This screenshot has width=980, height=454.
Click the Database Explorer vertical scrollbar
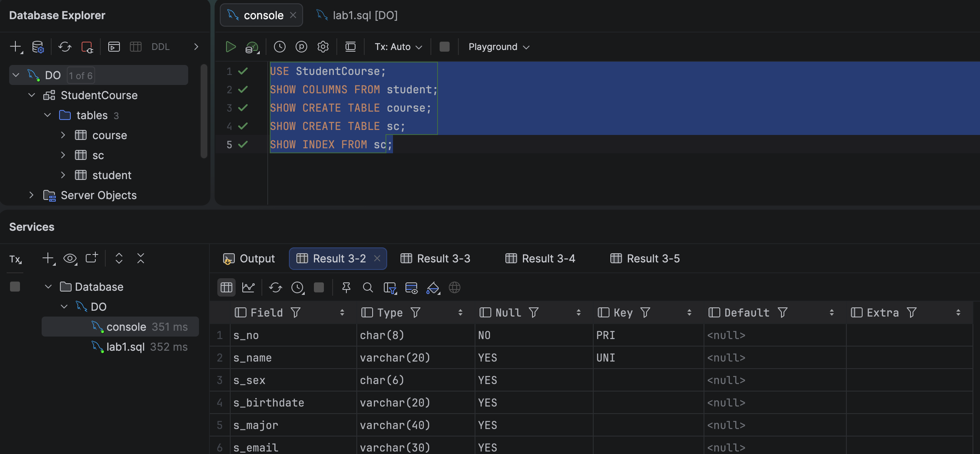click(204, 111)
